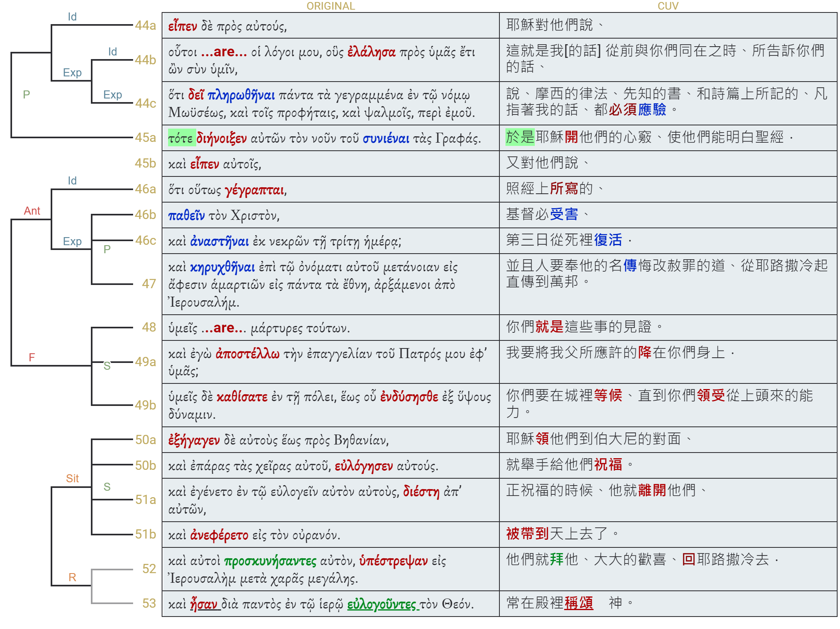Click the blue Greek word παθεῖν

coord(187,215)
